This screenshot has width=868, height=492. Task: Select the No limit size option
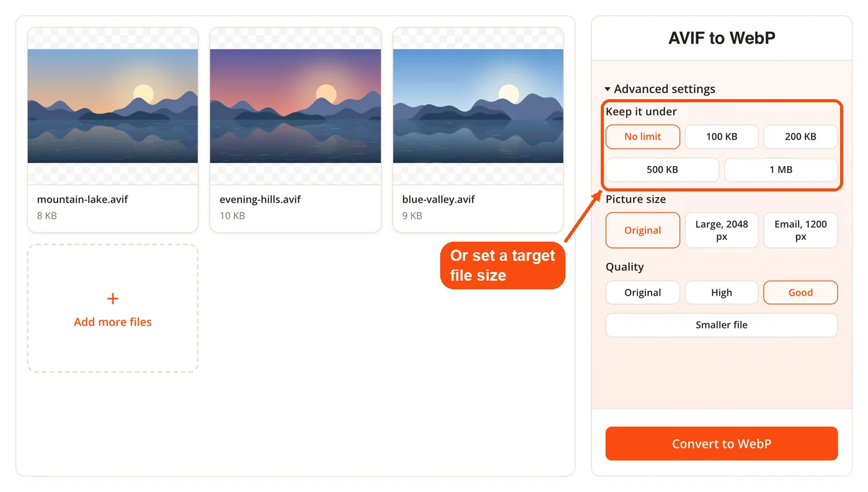coord(642,137)
